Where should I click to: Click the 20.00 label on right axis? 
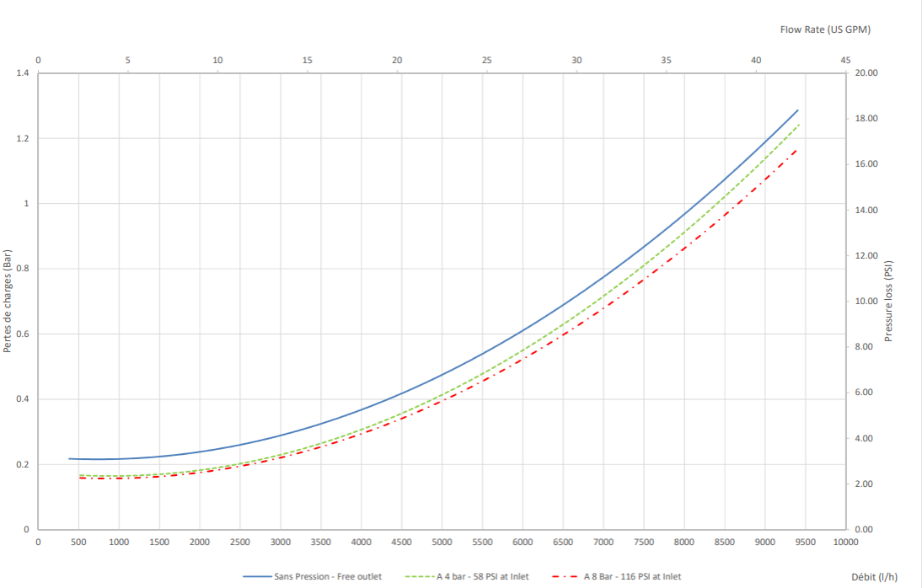(x=866, y=73)
